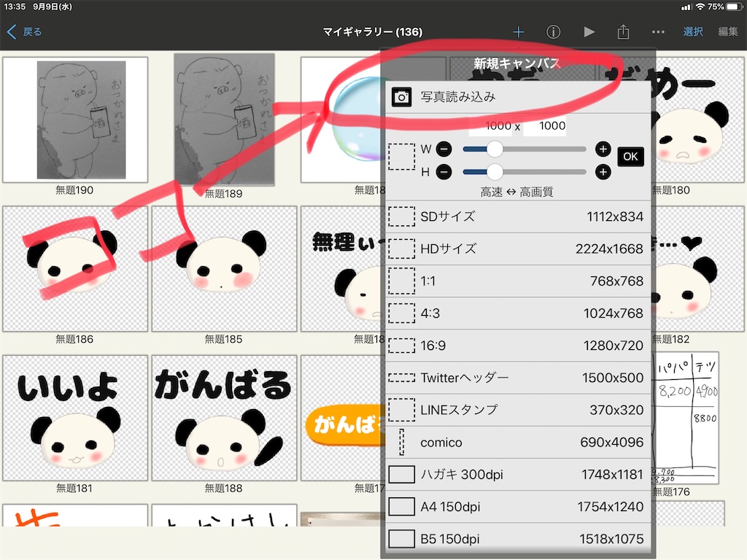Select Twitterヘッダー 1500x500 preset
747x560 pixels.
[518, 378]
